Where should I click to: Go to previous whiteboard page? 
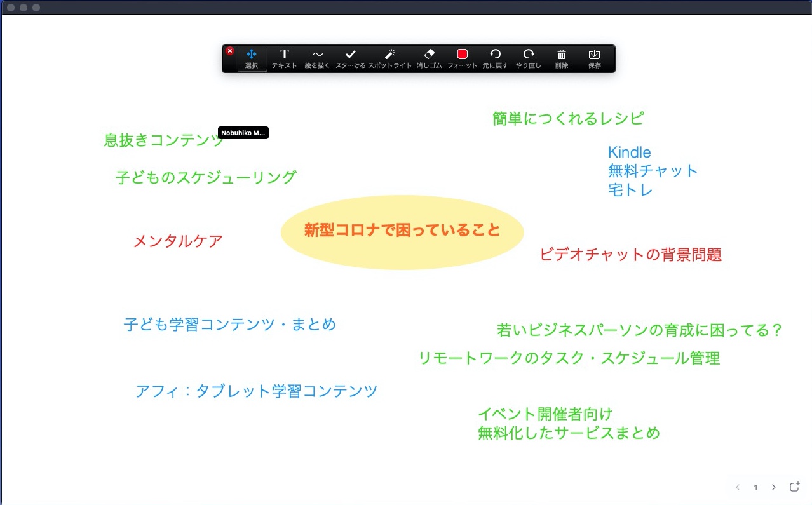pos(738,487)
